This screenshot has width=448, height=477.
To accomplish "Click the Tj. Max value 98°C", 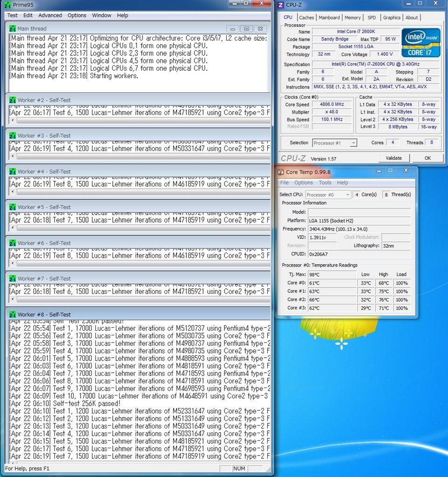I will click(332, 274).
